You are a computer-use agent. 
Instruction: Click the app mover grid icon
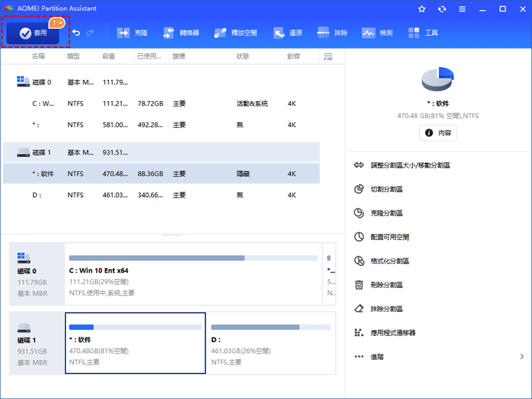[x=359, y=332]
